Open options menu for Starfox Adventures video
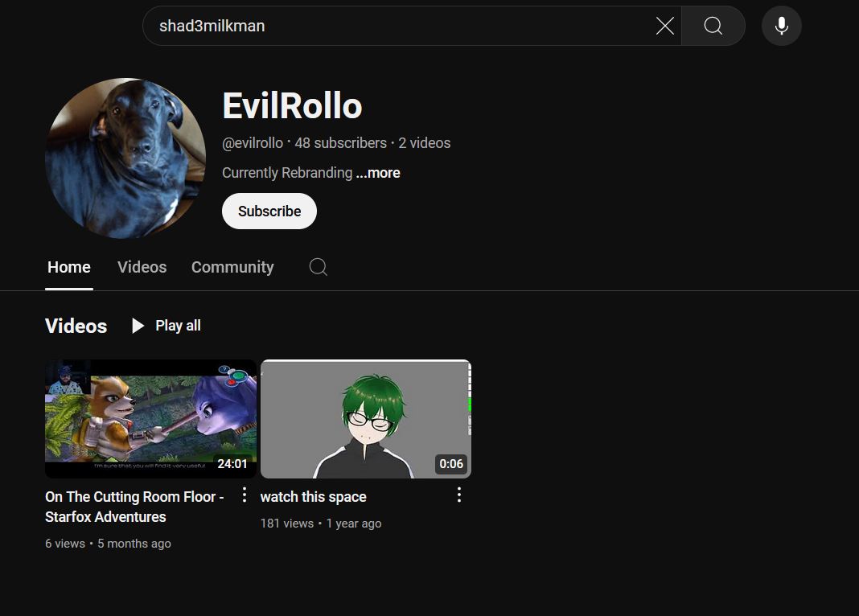859x616 pixels. pyautogui.click(x=245, y=495)
